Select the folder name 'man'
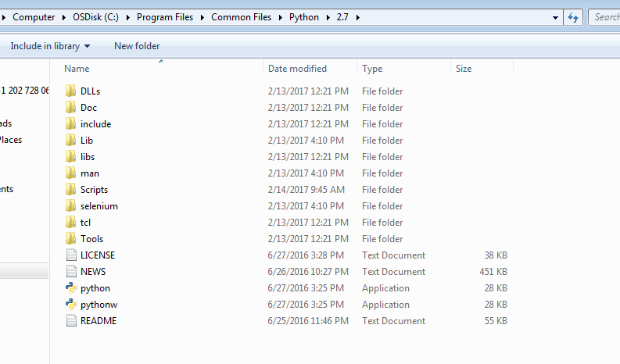Image resolution: width=620 pixels, height=364 pixels. 90,173
